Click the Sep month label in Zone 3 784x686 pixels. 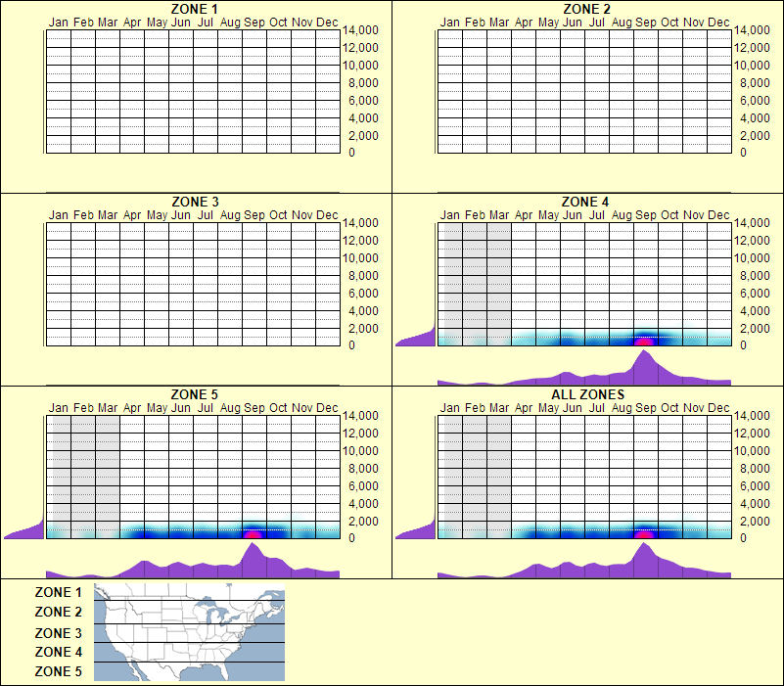(x=254, y=215)
